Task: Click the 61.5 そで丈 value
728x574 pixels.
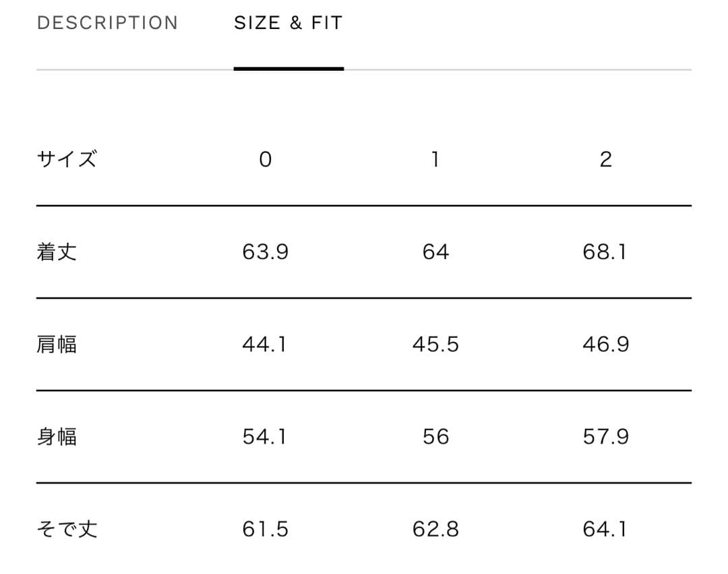Action: coord(266,529)
